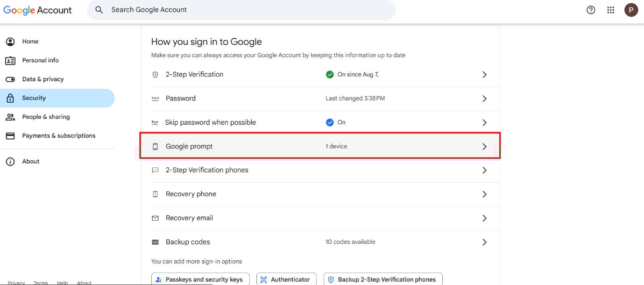Screen dimensions: 644x285
Task: Click 'On since Aug 7,' text
Action: click(358, 75)
